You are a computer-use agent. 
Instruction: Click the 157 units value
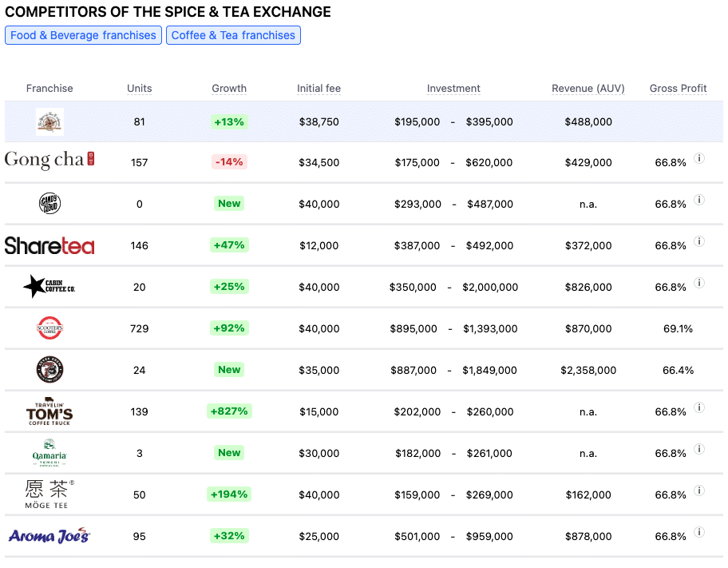pyautogui.click(x=139, y=163)
